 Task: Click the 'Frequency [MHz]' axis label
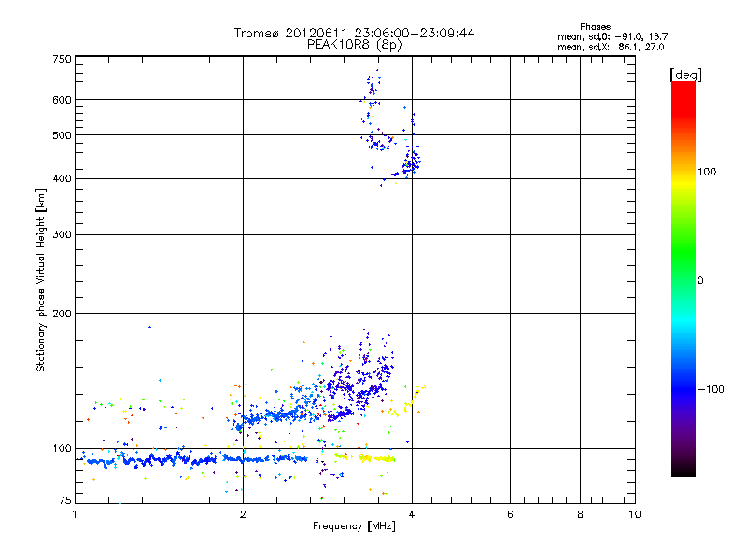pos(354,526)
